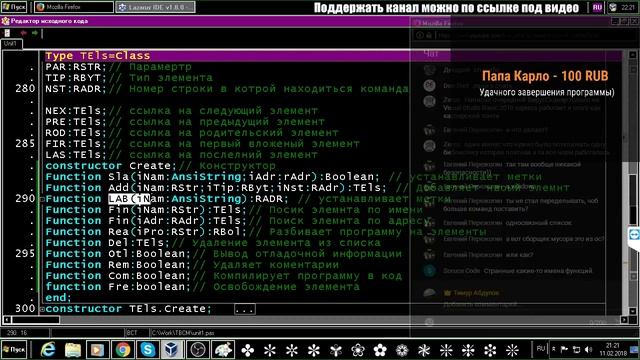Open the file explorer folder icon in taskbar
Screen dimensions: 640x360
(x=73, y=350)
